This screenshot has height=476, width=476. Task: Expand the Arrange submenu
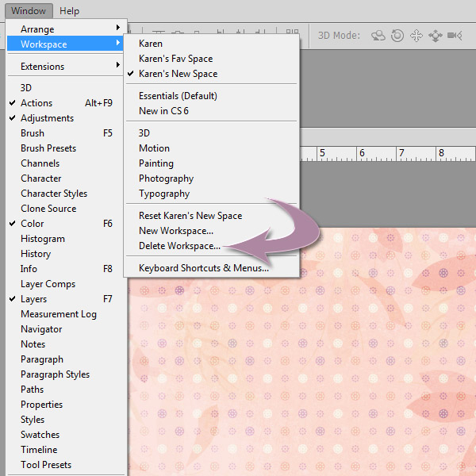point(64,29)
